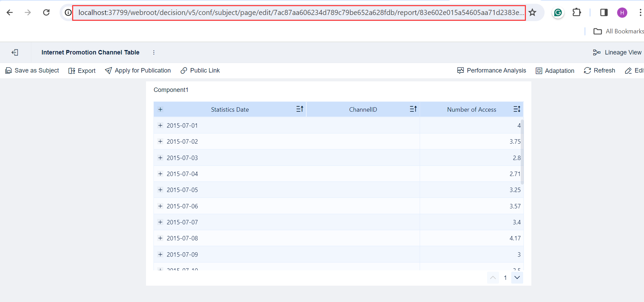Open the All Bookmarks folder
644x302 pixels.
pos(618,31)
